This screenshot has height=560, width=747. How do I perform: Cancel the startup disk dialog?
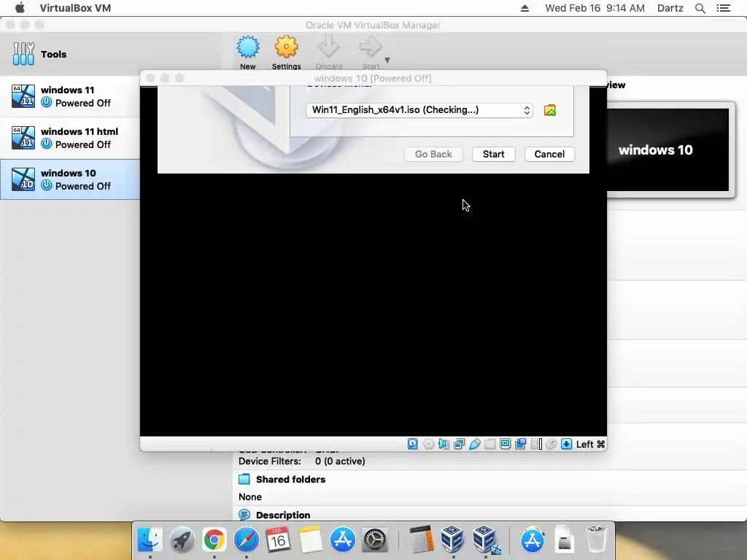click(549, 155)
